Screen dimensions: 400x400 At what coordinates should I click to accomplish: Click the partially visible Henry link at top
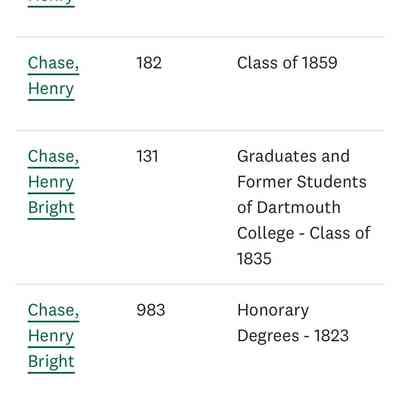(51, 2)
